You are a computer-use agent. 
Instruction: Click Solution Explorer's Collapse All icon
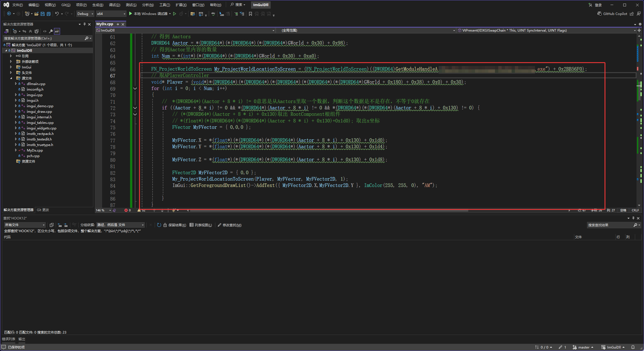point(30,31)
